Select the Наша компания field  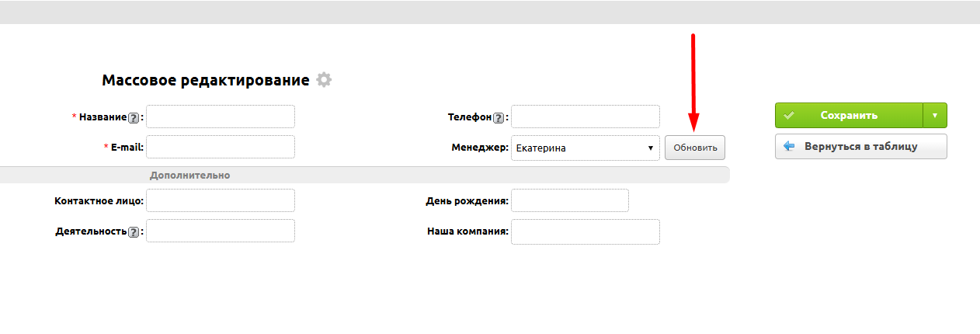pyautogui.click(x=585, y=231)
